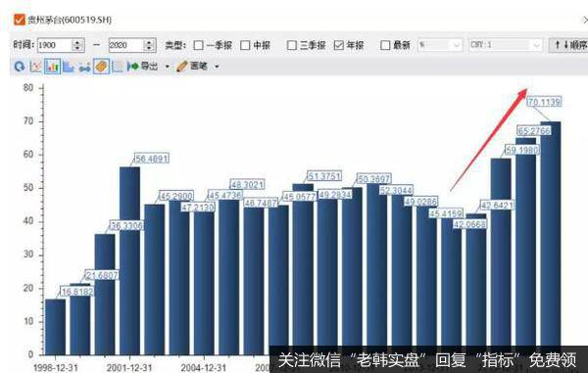Viewport: 588px width, 373px height.
Task: Select the bar chart view icon
Action: [52, 67]
